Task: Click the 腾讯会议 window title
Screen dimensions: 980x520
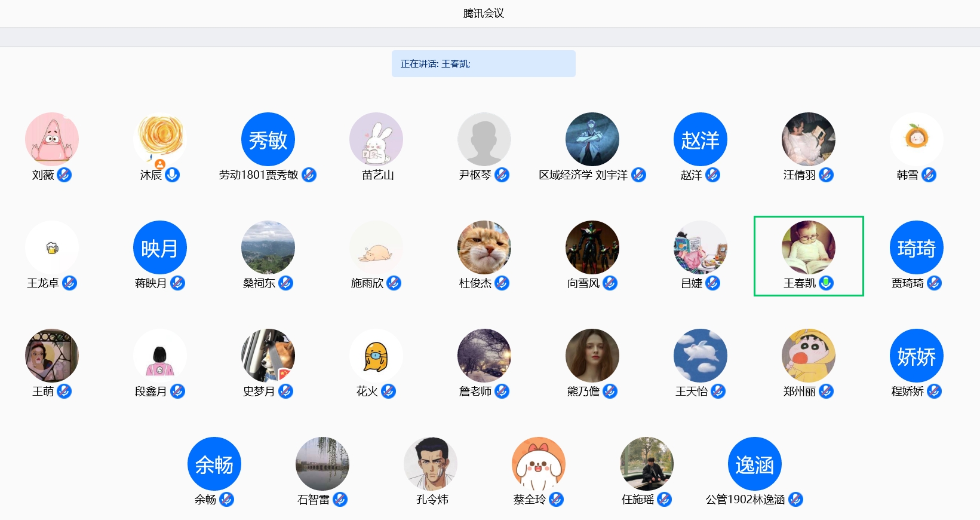Action: tap(483, 13)
